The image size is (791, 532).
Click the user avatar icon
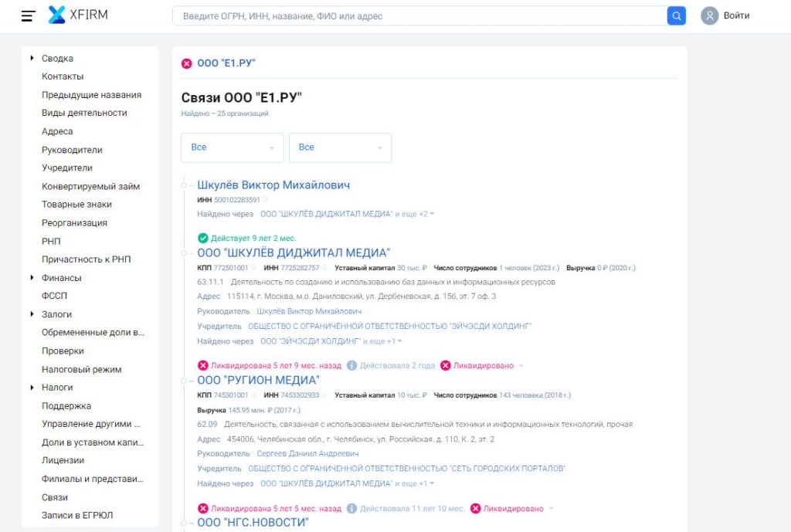(709, 15)
